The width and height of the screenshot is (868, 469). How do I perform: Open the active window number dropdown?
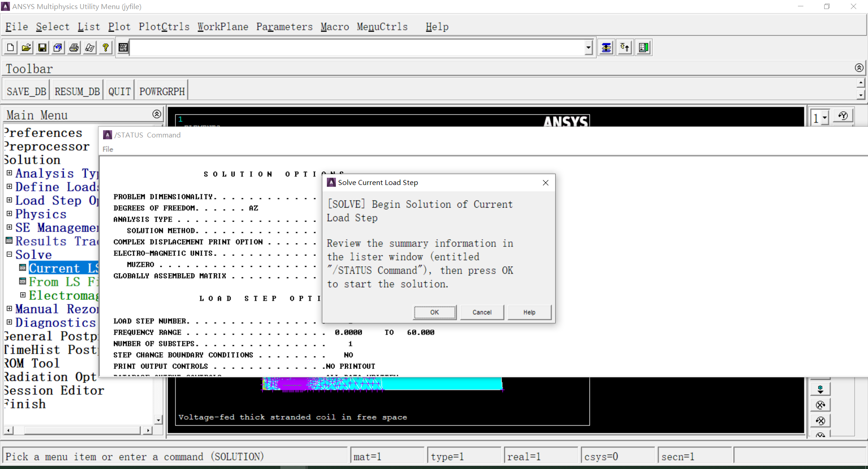click(825, 118)
